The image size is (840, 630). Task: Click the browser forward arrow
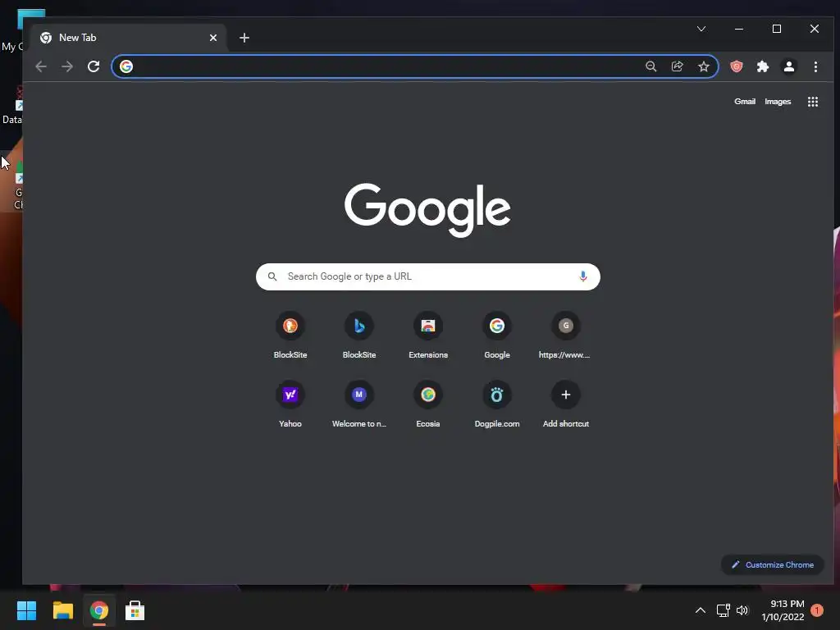[x=67, y=66]
